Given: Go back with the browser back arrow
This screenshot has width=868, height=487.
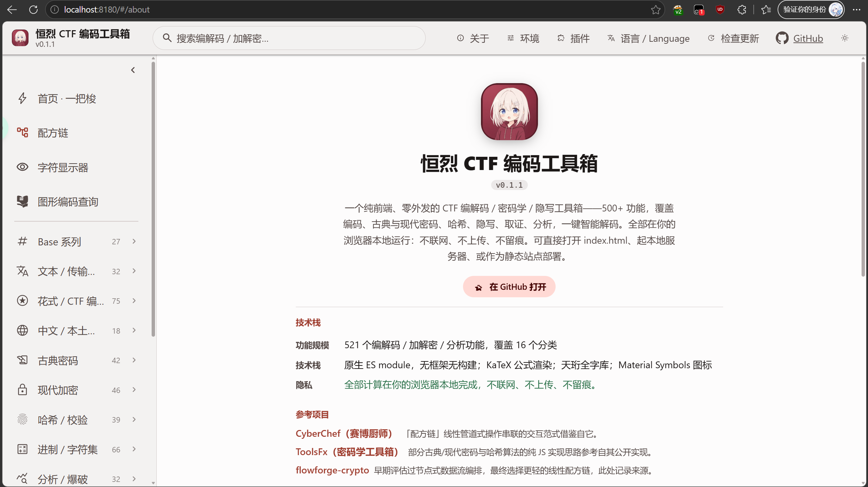Looking at the screenshot, I should click(12, 10).
